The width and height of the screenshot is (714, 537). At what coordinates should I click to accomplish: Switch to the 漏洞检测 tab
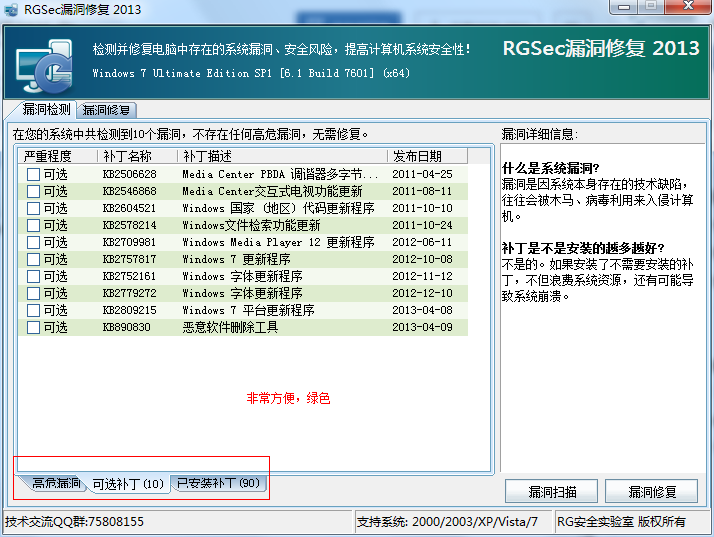tap(46, 109)
